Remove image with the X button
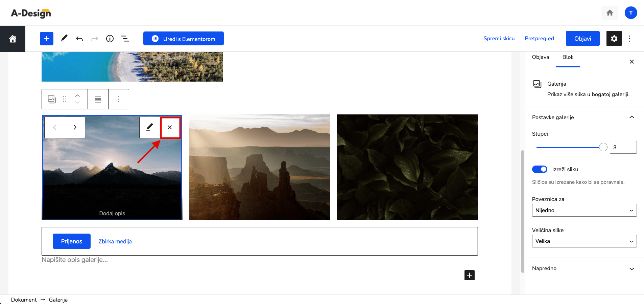This screenshot has width=644, height=304. coord(170,127)
